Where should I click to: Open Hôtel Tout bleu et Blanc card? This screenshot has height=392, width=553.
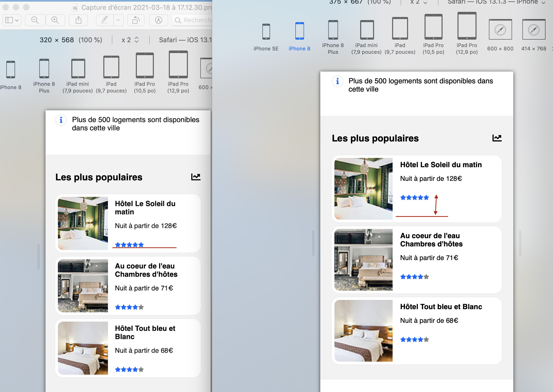point(441,307)
